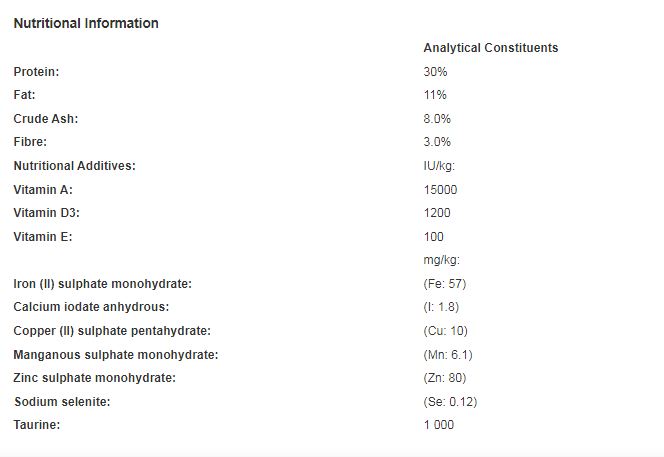Click the Nutritional Information heading
Viewport: 664px width, 457px height.
tap(86, 23)
